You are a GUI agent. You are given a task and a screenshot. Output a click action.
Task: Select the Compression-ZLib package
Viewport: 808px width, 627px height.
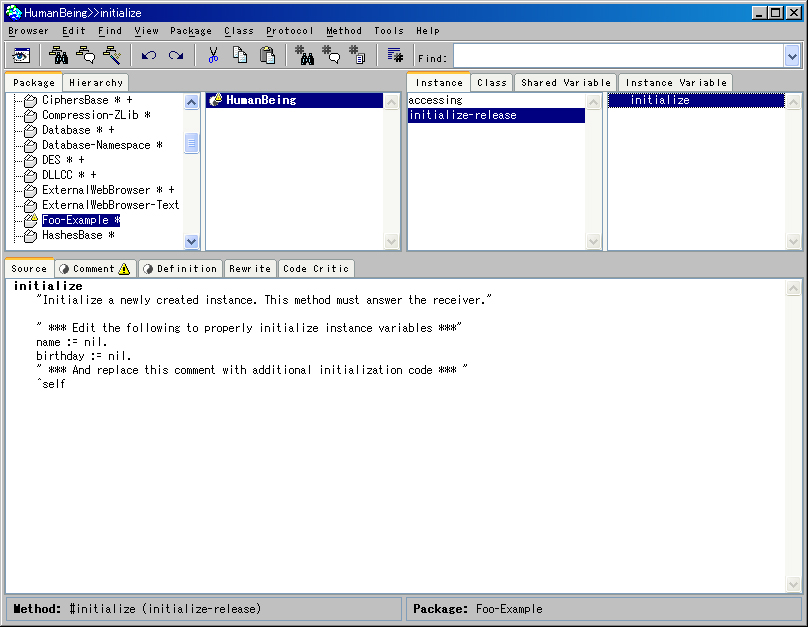click(96, 115)
